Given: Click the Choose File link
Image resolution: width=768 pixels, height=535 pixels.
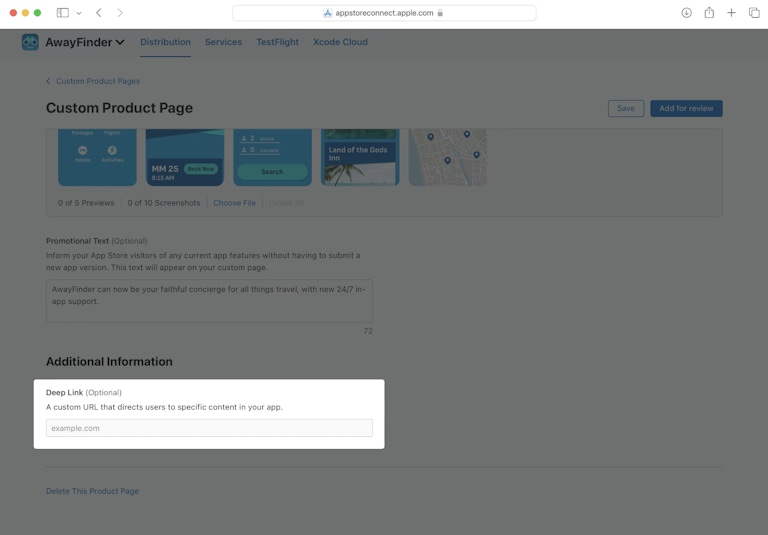Looking at the screenshot, I should coord(234,203).
